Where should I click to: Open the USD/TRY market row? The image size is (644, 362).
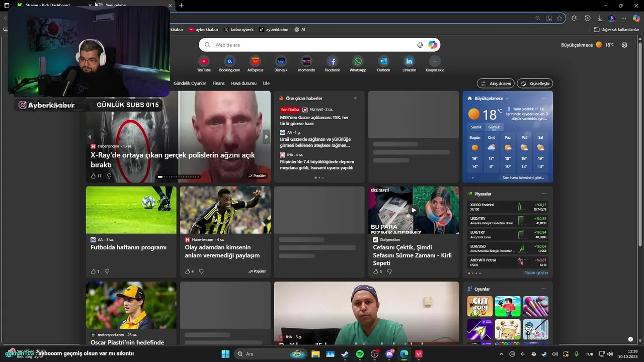pyautogui.click(x=508, y=221)
